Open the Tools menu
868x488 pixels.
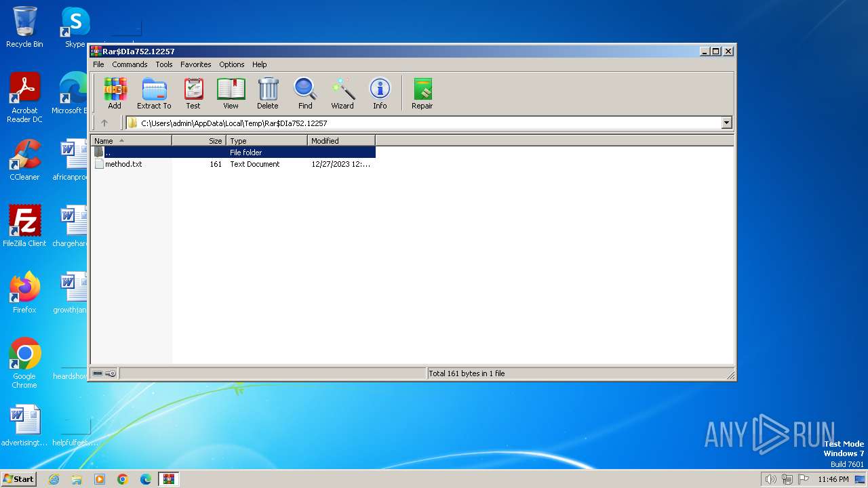pos(164,64)
